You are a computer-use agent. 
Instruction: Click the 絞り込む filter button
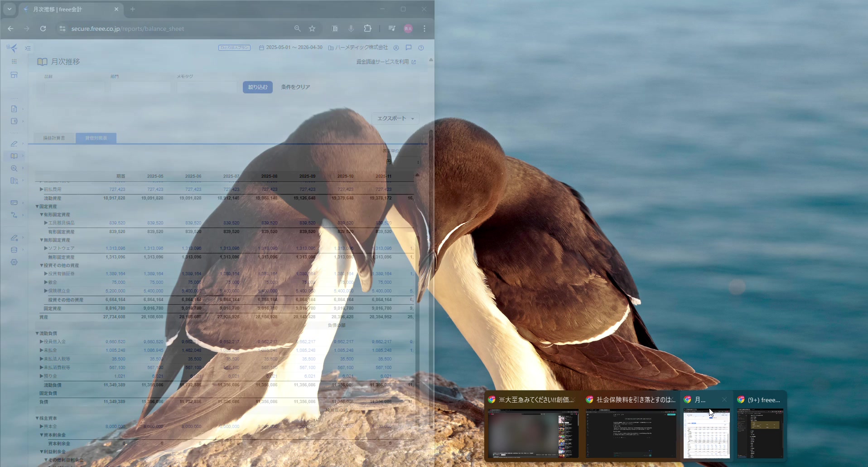click(257, 87)
